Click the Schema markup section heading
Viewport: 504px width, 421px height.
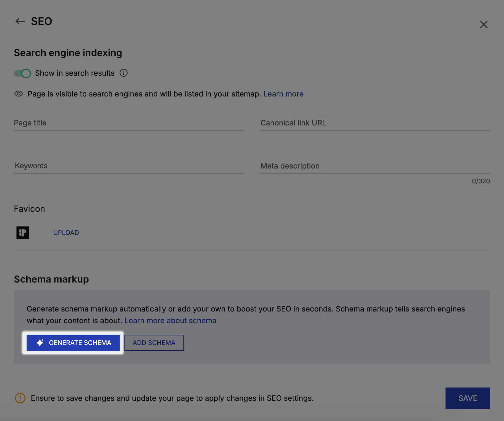(x=51, y=279)
